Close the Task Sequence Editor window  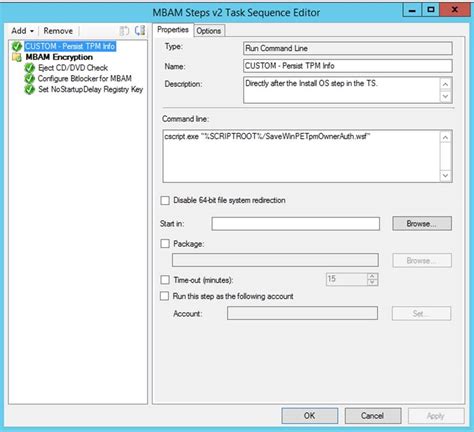(455, 10)
